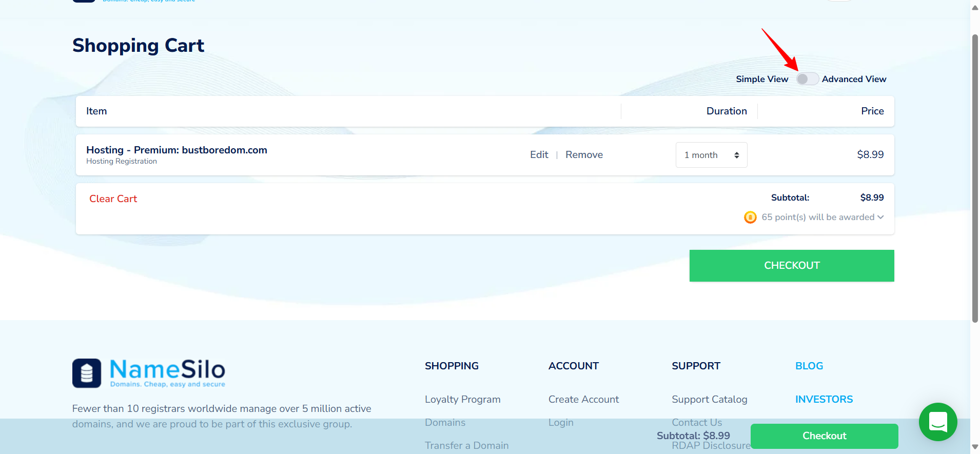980x454 pixels.
Task: Click the $8.99 item price
Action: pos(870,154)
